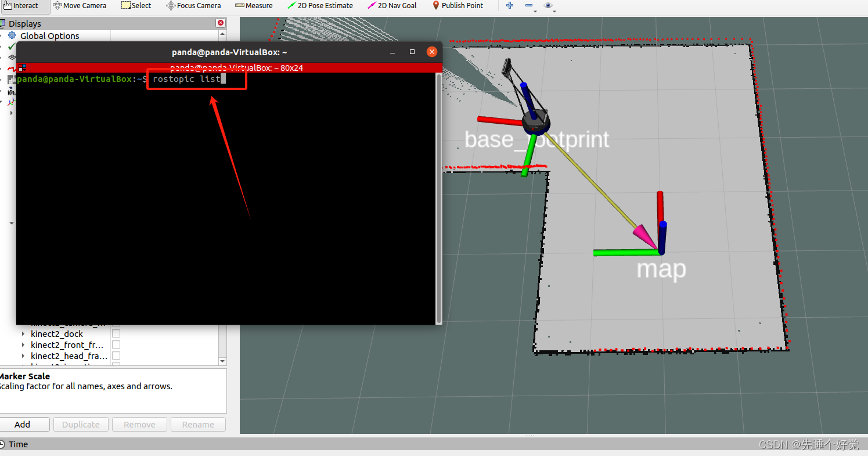Enable the kinect2_head_fra... checkbox
Image resolution: width=868 pixels, height=456 pixels.
point(116,356)
